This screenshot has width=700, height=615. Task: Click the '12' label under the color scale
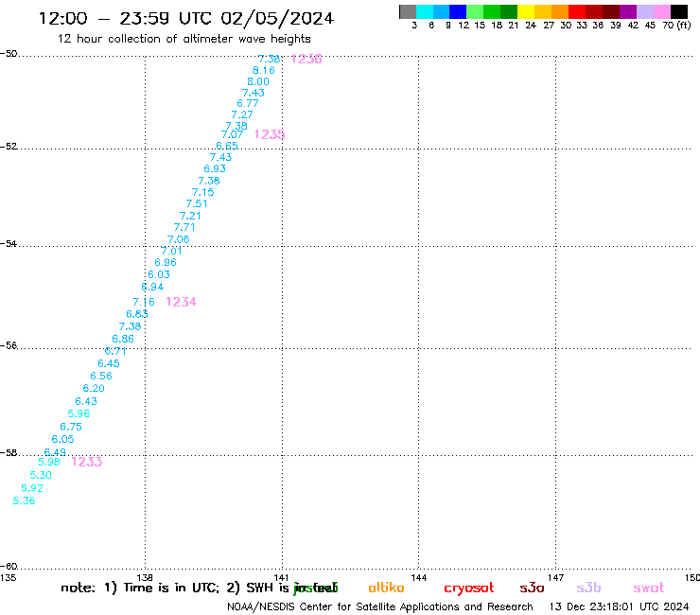pos(464,26)
